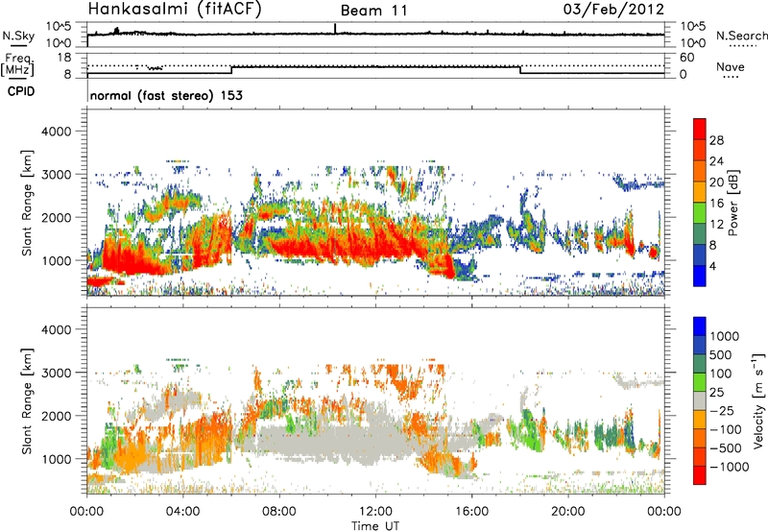
Task: Click the dotted line sample under N.Search
Action: click(x=743, y=46)
